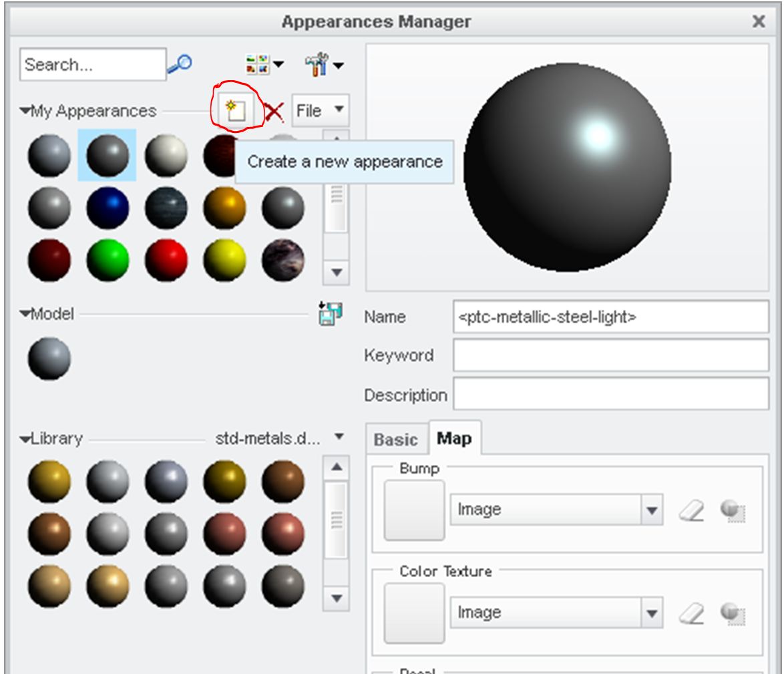Click in the Search field

93,64
